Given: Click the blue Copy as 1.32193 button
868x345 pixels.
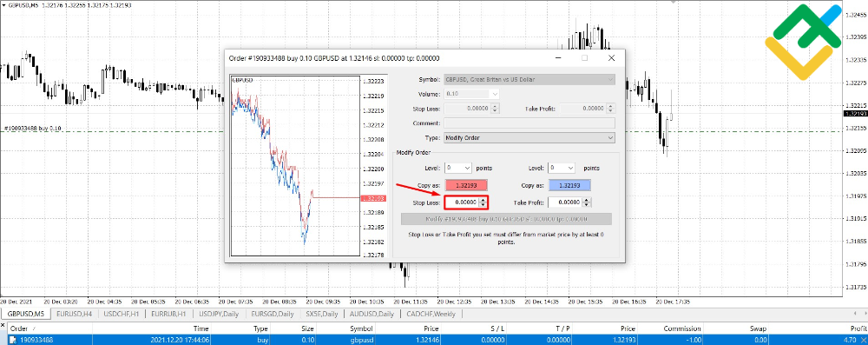Looking at the screenshot, I should click(x=569, y=186).
